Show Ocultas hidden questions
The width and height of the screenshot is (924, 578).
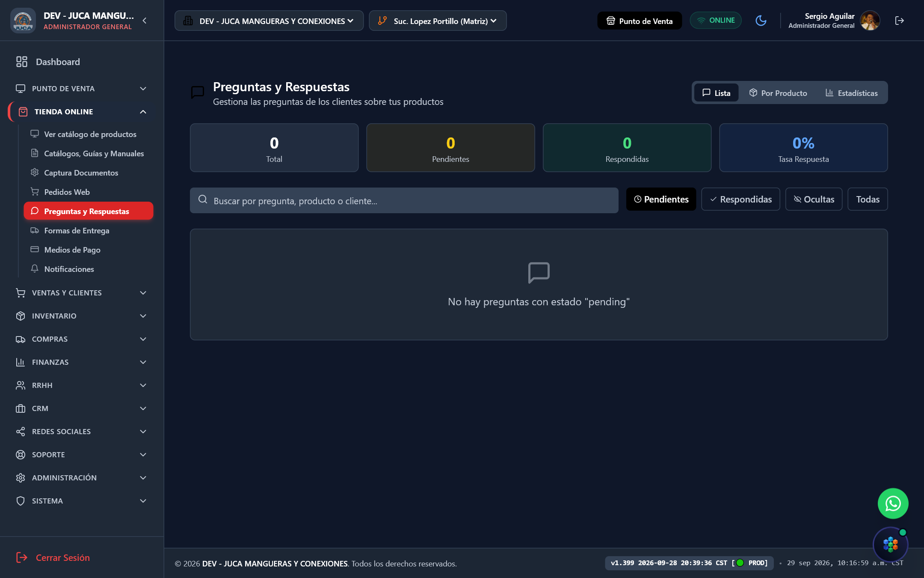point(814,199)
